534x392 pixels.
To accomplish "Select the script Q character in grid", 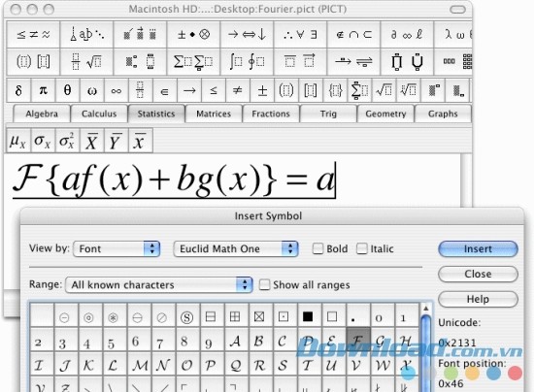I will [x=235, y=365].
